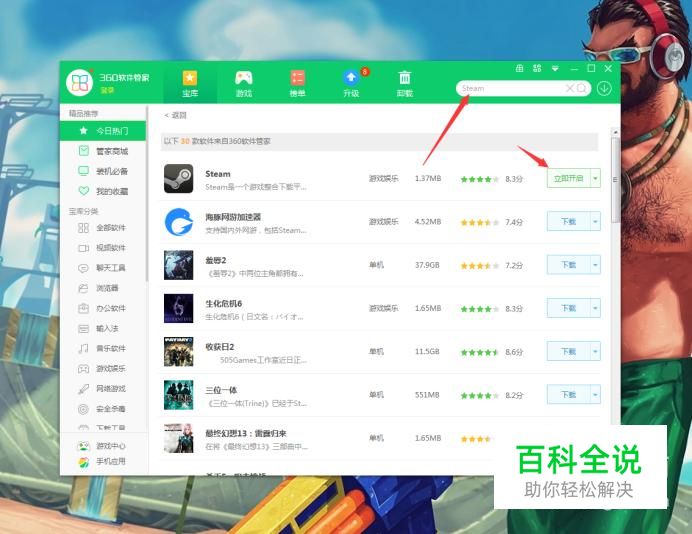
Task: Download 海豚网游加速器 with 下载 button
Action: coord(568,222)
